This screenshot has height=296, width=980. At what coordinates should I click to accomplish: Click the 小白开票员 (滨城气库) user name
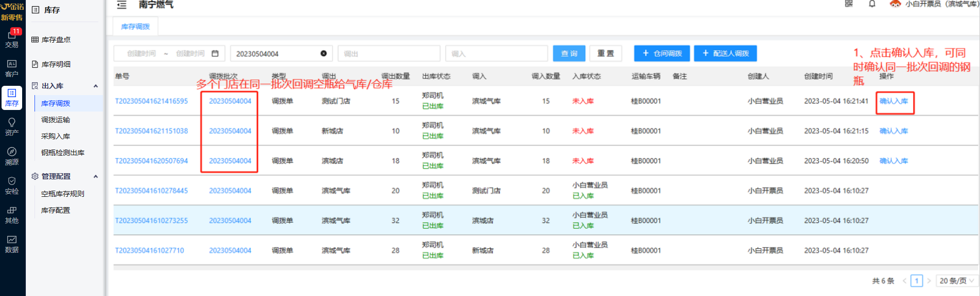[x=941, y=4]
